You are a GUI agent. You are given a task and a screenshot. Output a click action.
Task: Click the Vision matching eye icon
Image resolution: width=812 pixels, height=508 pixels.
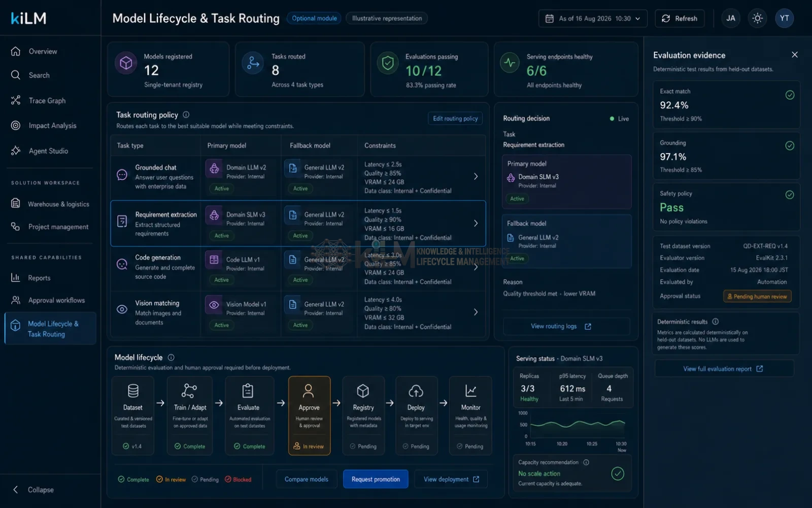pos(122,309)
